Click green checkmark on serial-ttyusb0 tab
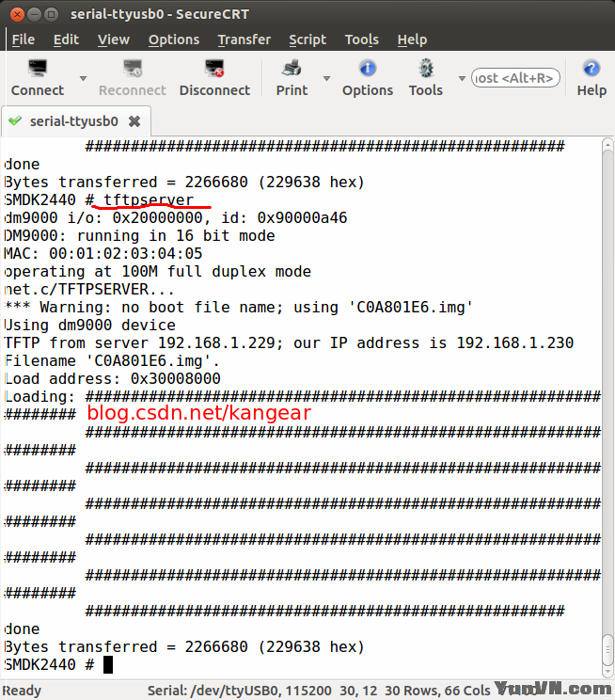Image resolution: width=615 pixels, height=700 pixels. pos(15,120)
